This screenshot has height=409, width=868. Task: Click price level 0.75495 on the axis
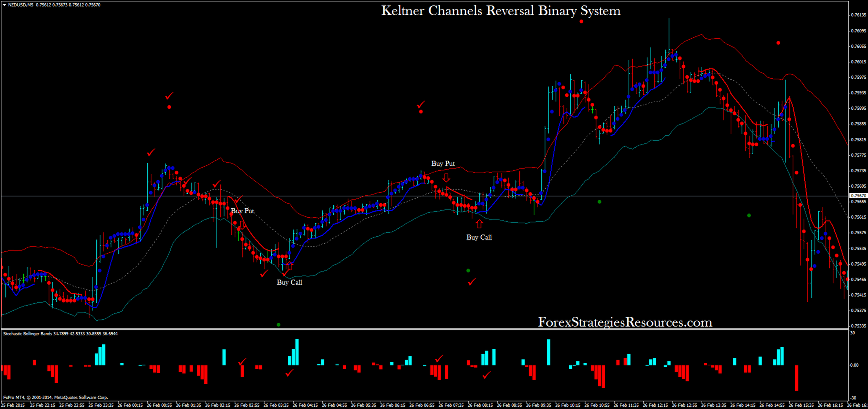[x=858, y=264]
